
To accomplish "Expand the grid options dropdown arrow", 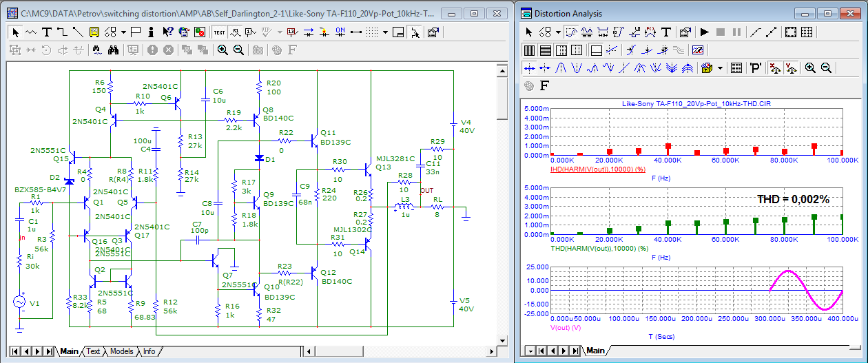I will click(x=386, y=32).
